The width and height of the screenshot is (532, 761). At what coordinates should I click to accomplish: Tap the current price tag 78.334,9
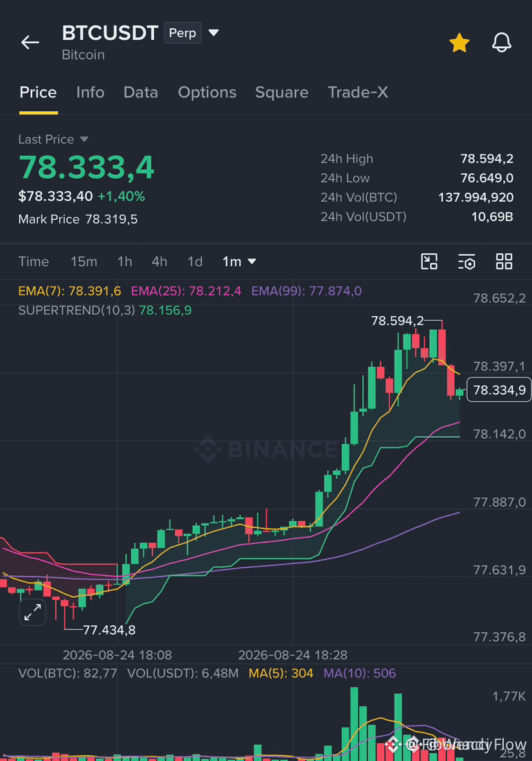(x=499, y=389)
